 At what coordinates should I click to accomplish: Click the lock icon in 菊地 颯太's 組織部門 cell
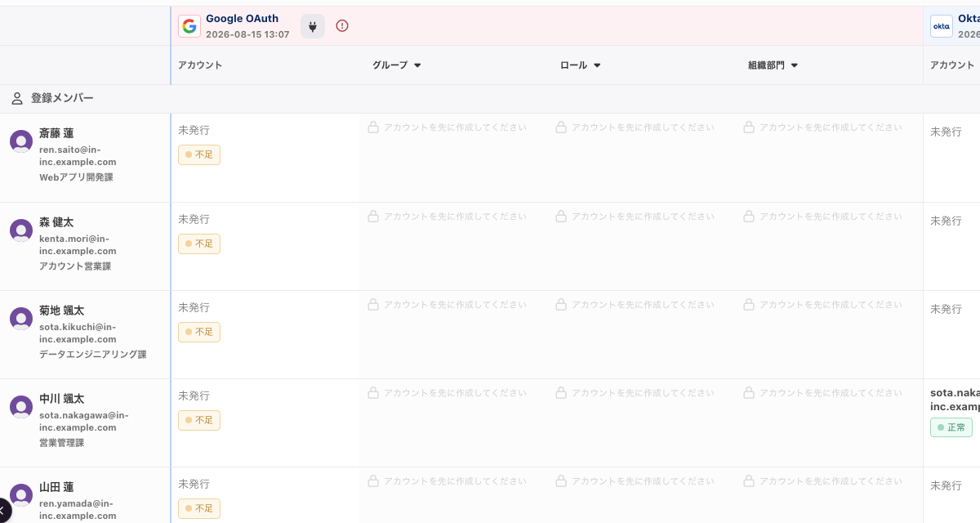point(749,305)
